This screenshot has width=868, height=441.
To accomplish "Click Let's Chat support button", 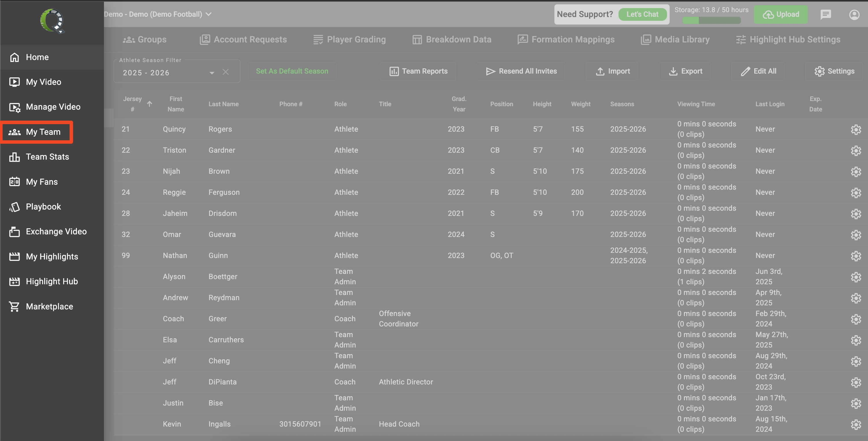I will point(642,14).
